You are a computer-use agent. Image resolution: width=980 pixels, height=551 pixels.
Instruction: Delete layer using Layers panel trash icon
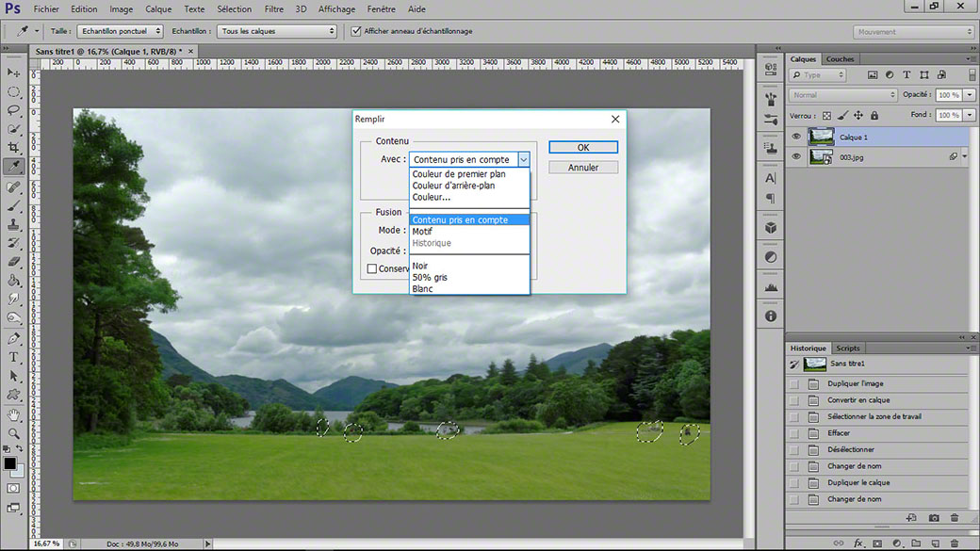[x=955, y=543]
